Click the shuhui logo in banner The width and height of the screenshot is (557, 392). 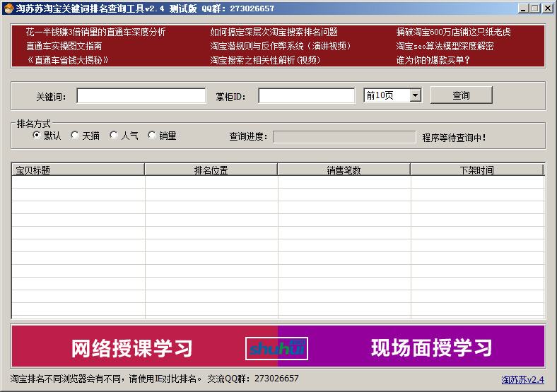(x=276, y=348)
